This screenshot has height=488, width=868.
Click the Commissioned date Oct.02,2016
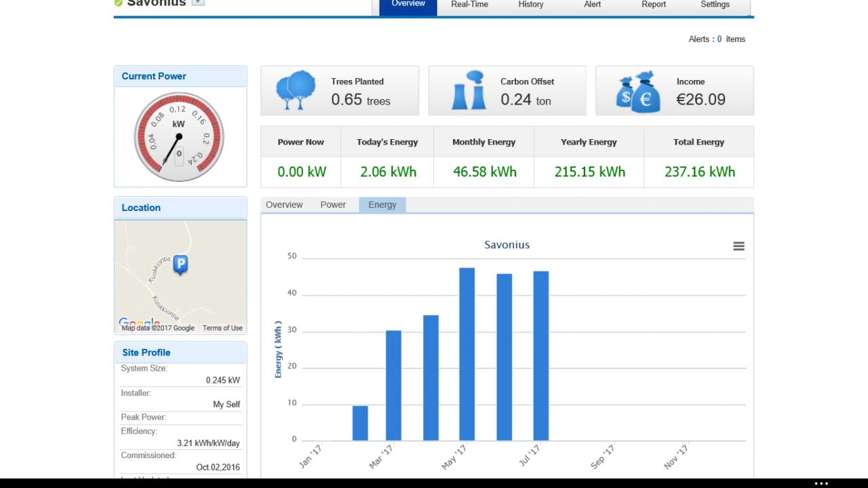click(218, 468)
